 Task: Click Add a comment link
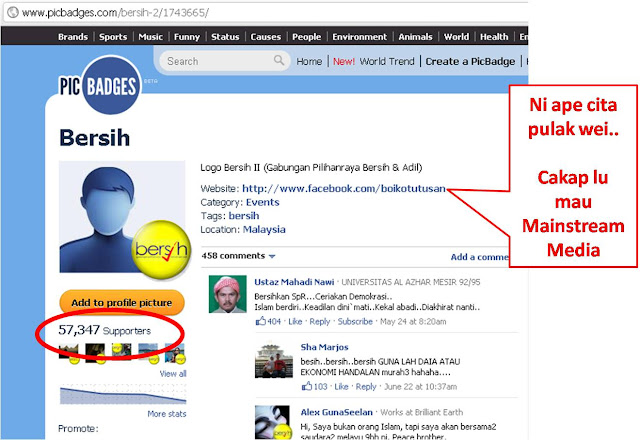(479, 257)
